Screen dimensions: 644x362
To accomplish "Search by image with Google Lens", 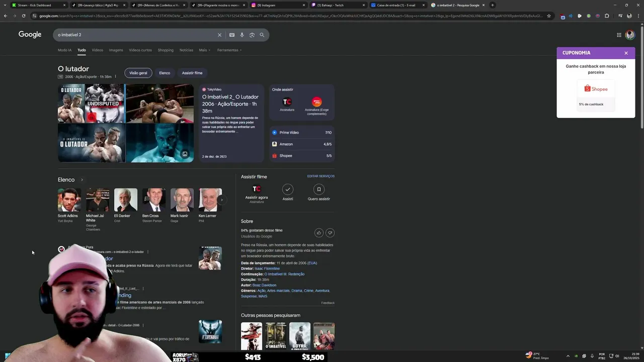I will [x=252, y=35].
